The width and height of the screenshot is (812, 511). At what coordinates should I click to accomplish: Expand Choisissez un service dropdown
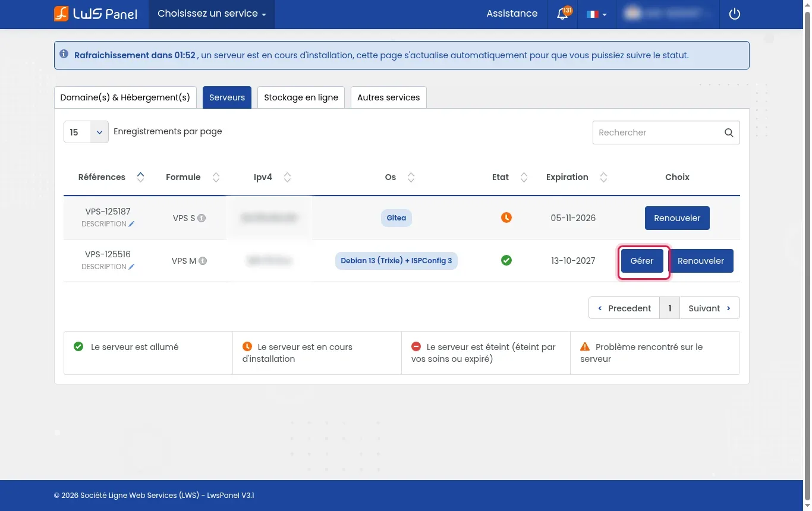pyautogui.click(x=212, y=14)
